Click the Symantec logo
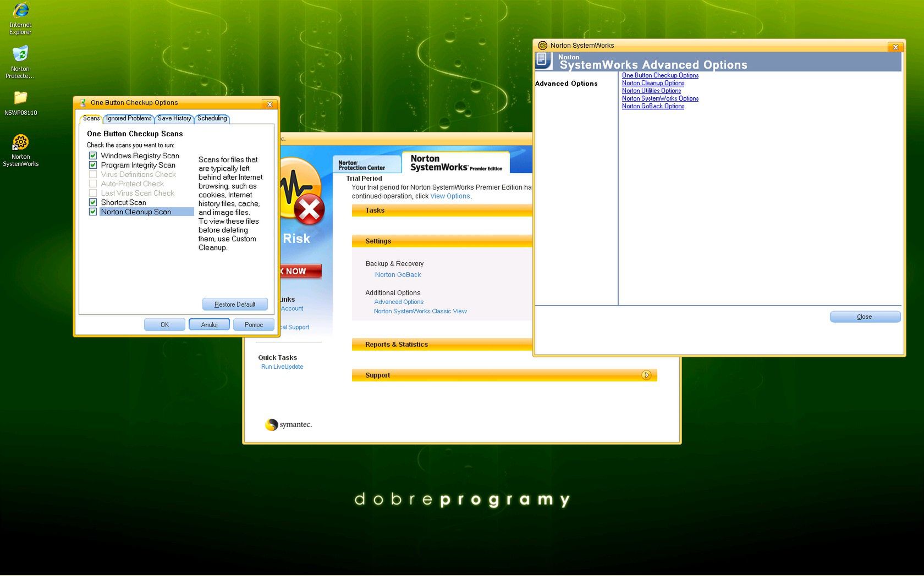 tap(289, 424)
